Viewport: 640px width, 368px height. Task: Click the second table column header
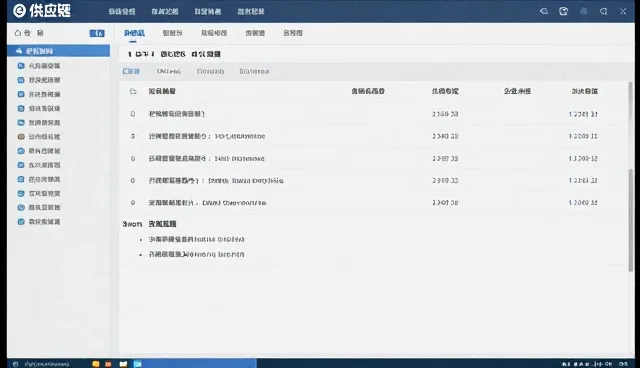368,91
